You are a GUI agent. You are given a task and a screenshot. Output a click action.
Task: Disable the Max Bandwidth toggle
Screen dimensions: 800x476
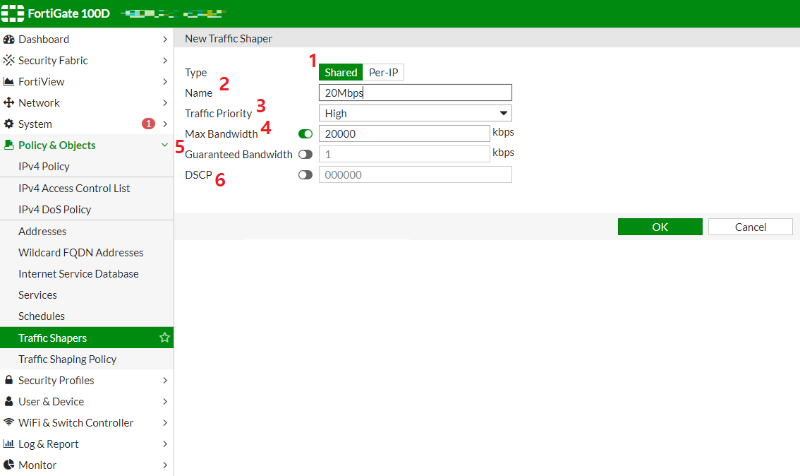305,133
